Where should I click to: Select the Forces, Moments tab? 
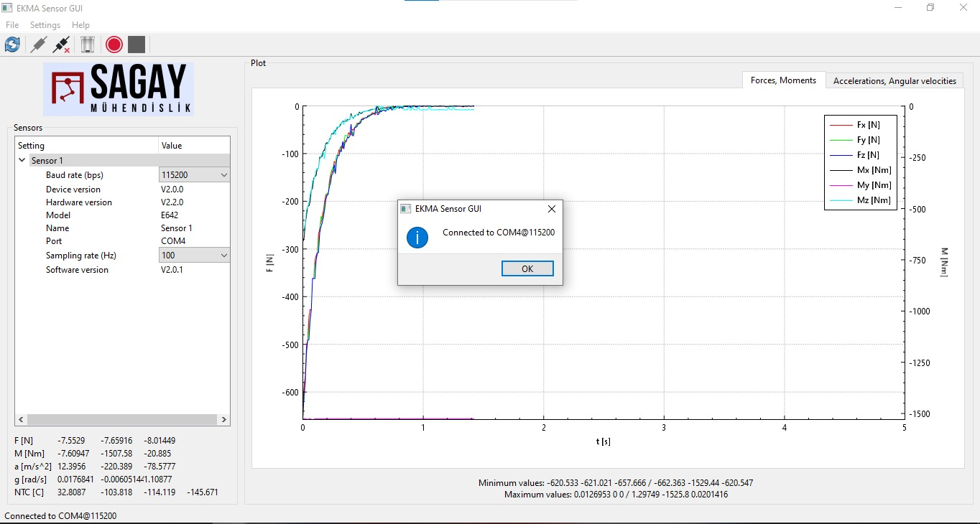(x=783, y=80)
